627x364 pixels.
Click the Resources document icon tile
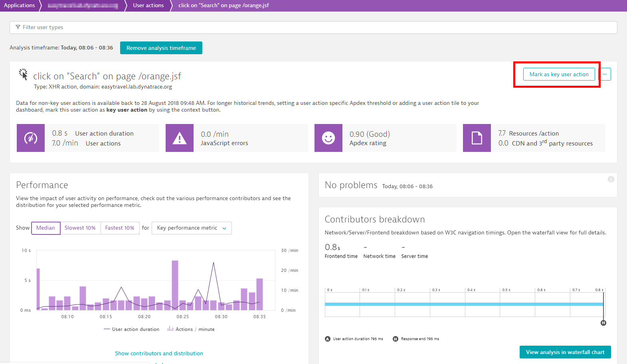point(477,138)
